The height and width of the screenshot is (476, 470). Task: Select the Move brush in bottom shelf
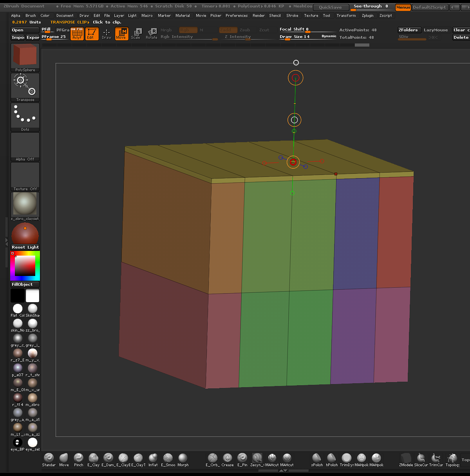tap(63, 460)
